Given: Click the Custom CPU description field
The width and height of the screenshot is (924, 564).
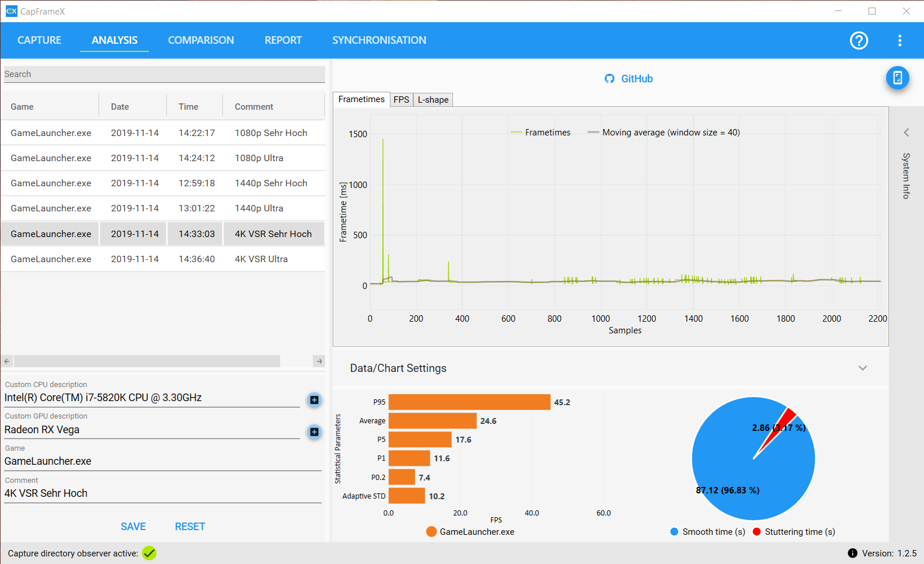Looking at the screenshot, I should click(x=152, y=398).
